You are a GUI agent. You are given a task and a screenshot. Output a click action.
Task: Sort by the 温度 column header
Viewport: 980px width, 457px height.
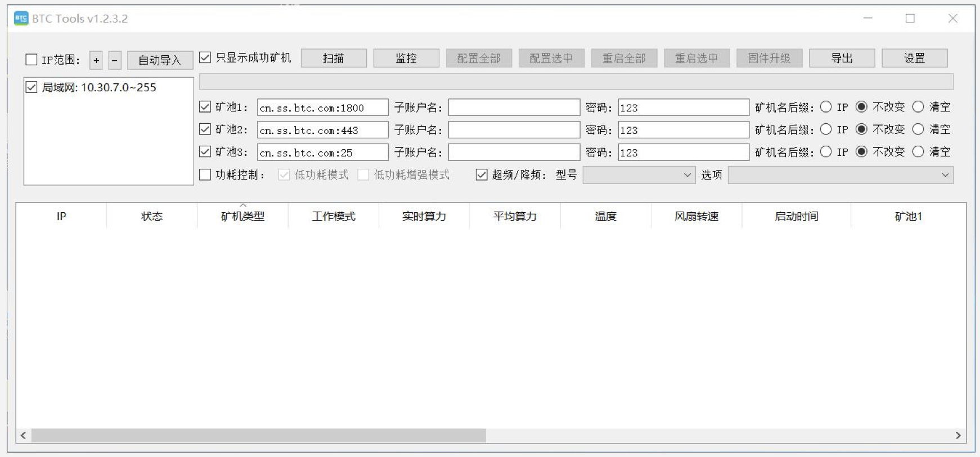click(x=606, y=216)
